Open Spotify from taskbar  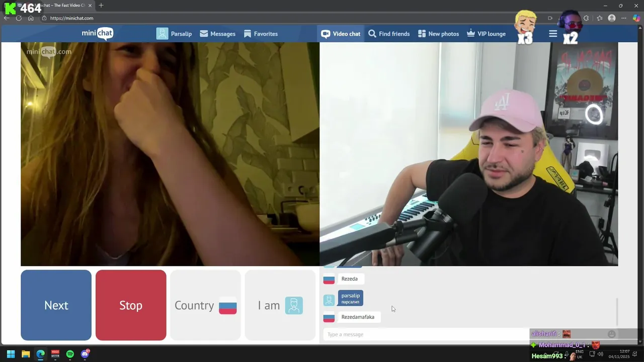coord(70,354)
